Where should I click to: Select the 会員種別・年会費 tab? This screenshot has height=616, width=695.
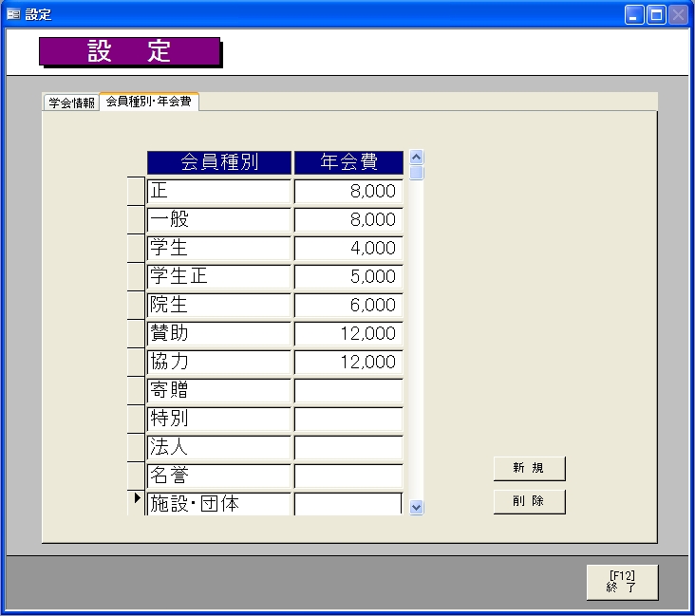pos(149,102)
